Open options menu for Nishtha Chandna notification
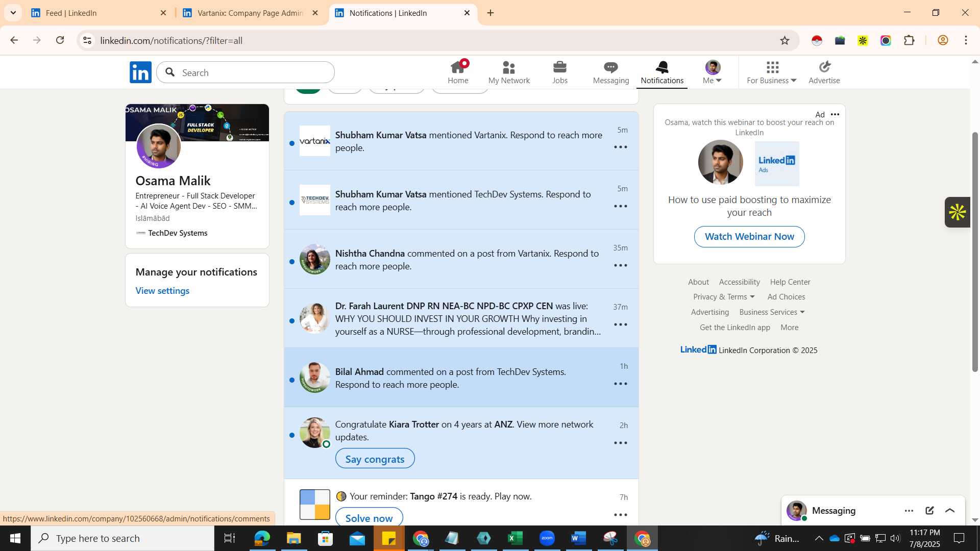The width and height of the screenshot is (980, 551). click(621, 265)
